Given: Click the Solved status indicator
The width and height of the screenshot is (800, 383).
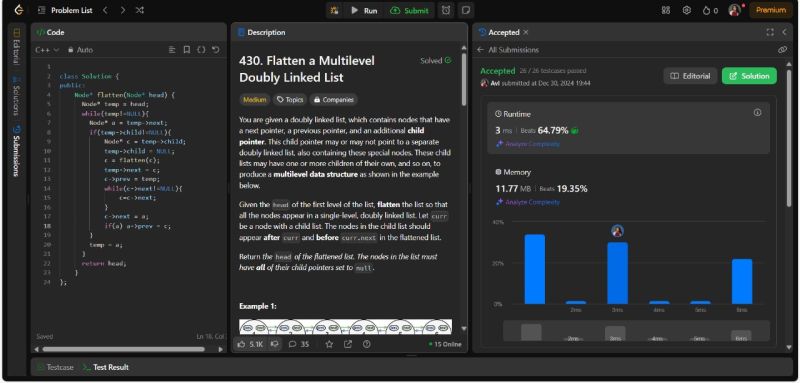Looking at the screenshot, I should click(x=436, y=60).
